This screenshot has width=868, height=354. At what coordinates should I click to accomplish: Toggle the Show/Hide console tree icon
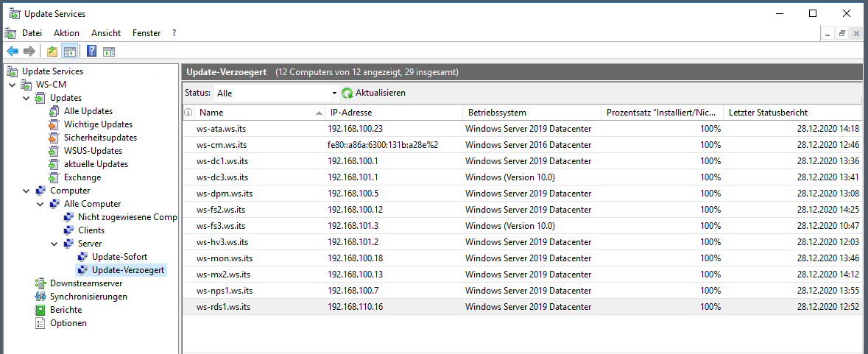coord(69,52)
